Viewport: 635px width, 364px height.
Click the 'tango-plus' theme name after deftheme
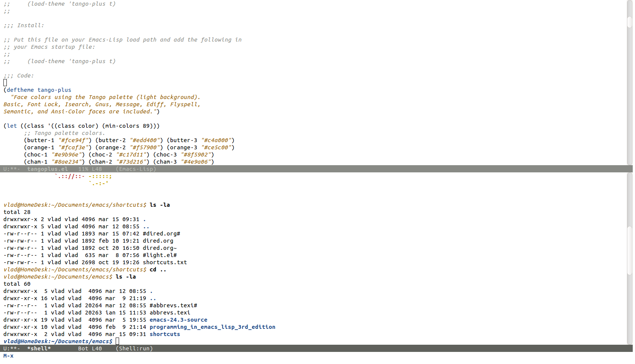54,90
